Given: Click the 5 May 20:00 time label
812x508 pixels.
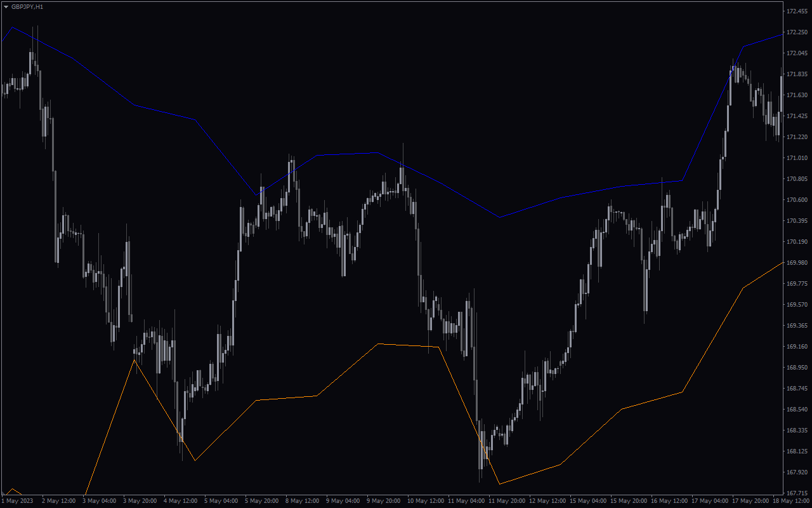Looking at the screenshot, I should click(261, 501).
